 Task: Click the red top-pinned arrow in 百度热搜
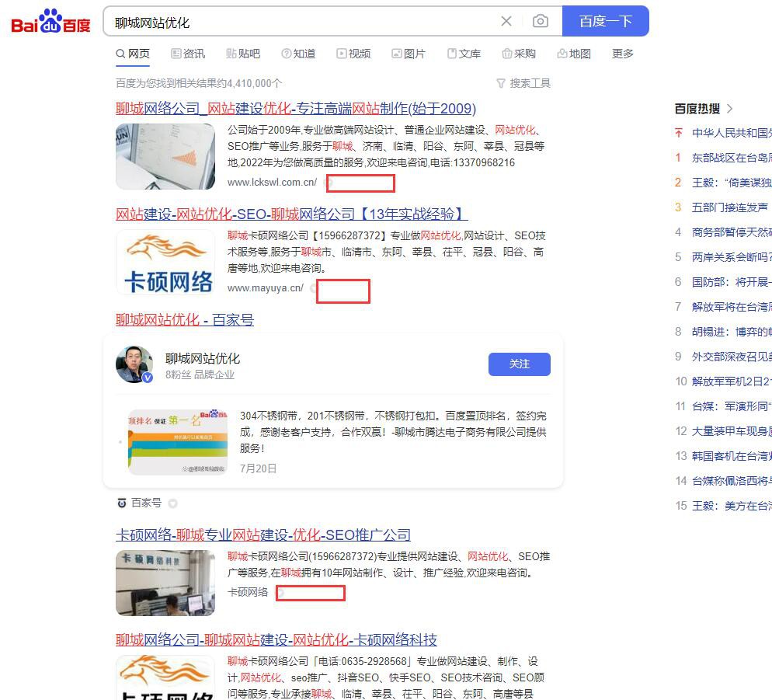tap(679, 133)
